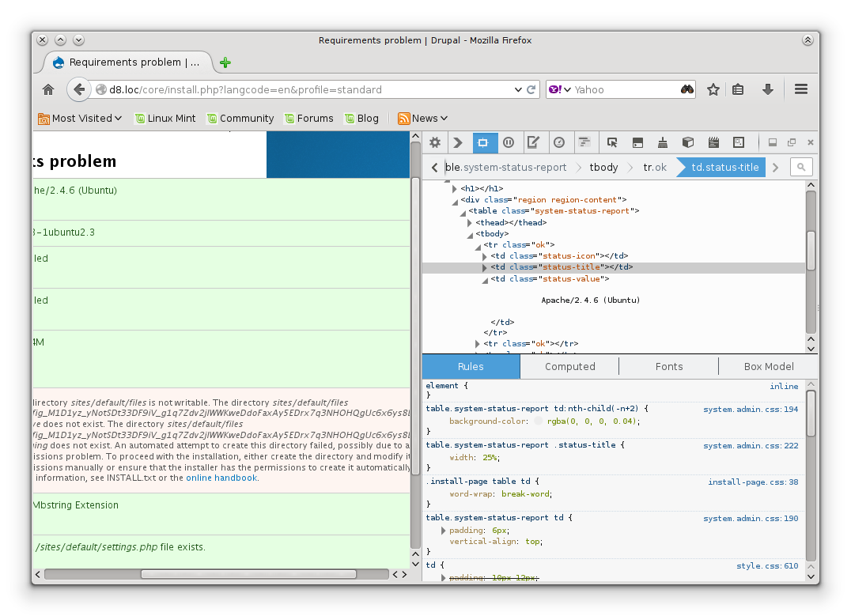
Task: Select the td.status-title breadcrumb
Action: pyautogui.click(x=724, y=167)
